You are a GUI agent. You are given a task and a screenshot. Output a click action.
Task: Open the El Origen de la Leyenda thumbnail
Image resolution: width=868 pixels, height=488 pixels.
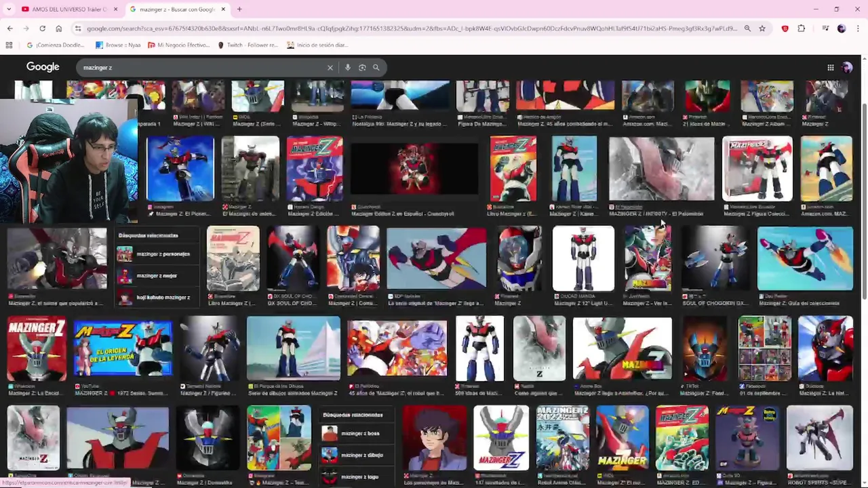tap(123, 348)
